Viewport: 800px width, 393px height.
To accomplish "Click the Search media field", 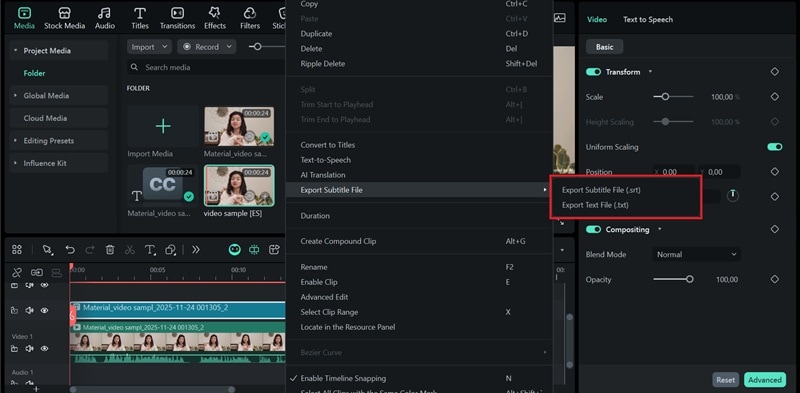I will pos(206,67).
